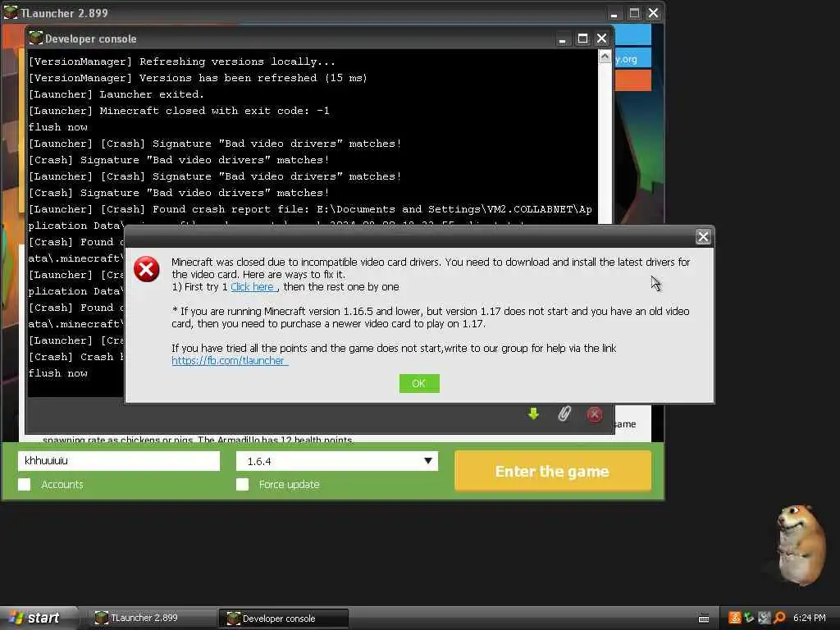Click the last 'flush now' console line
The height and width of the screenshot is (630, 840).
[58, 373]
